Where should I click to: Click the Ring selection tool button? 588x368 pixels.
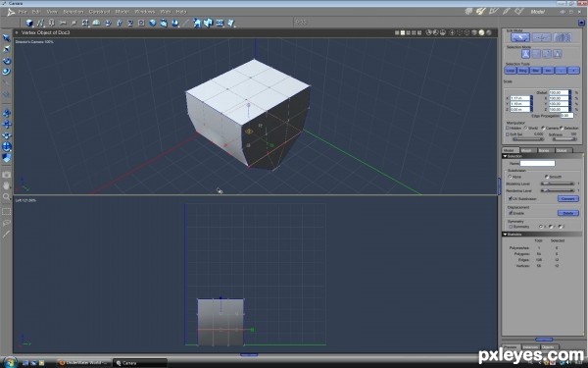coord(523,71)
